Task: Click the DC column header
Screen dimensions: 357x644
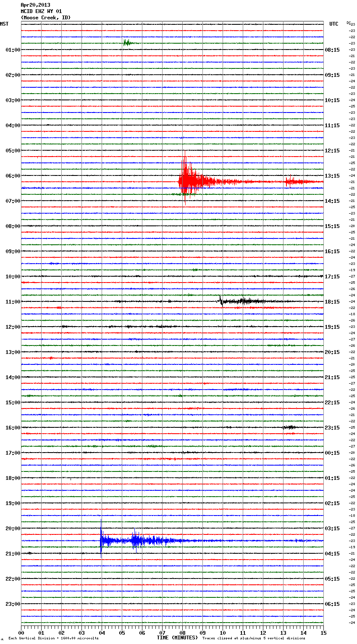Action: [x=349, y=23]
